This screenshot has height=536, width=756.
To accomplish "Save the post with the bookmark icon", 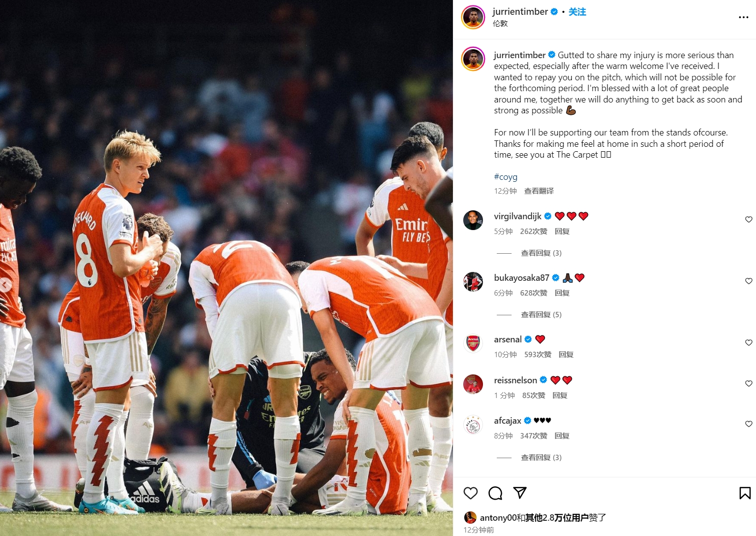I will (x=745, y=493).
